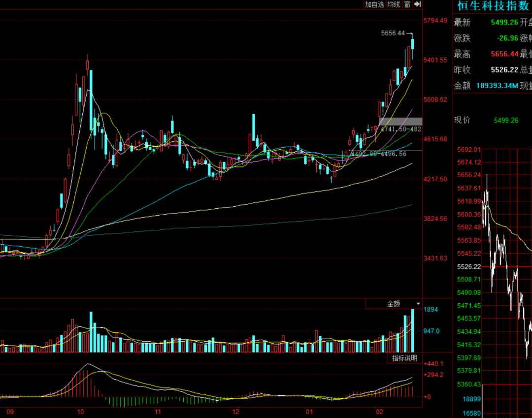Click the 最新 value 5499.26
The height and width of the screenshot is (418, 532).
[504, 22]
